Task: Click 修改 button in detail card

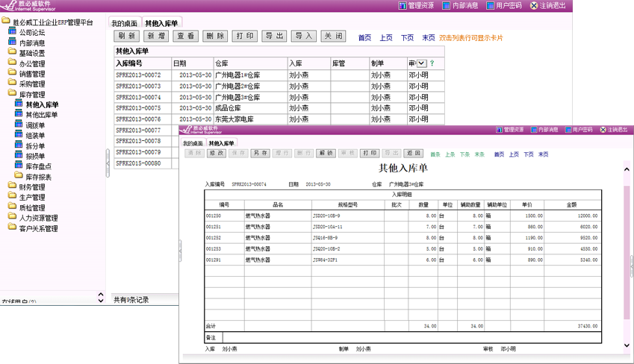Action: click(217, 154)
